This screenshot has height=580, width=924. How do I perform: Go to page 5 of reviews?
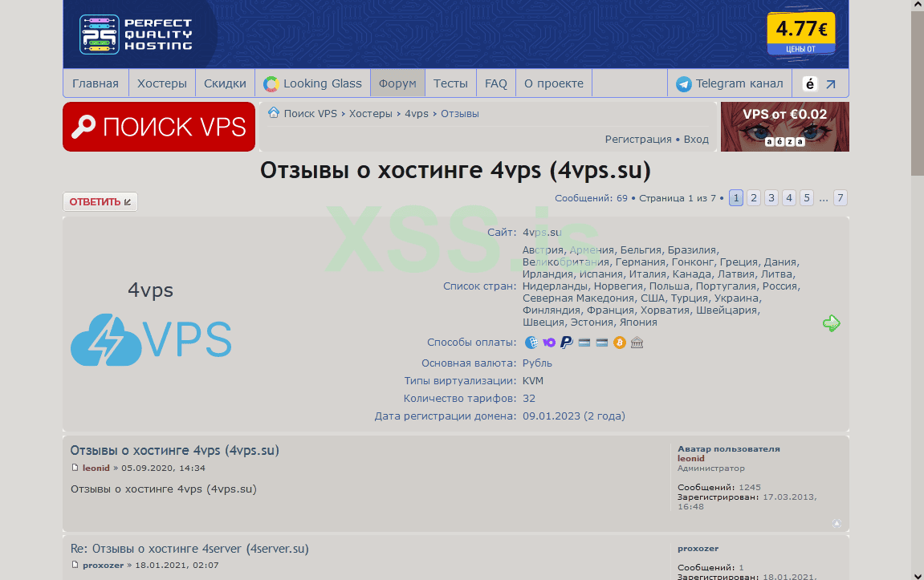[x=807, y=198]
